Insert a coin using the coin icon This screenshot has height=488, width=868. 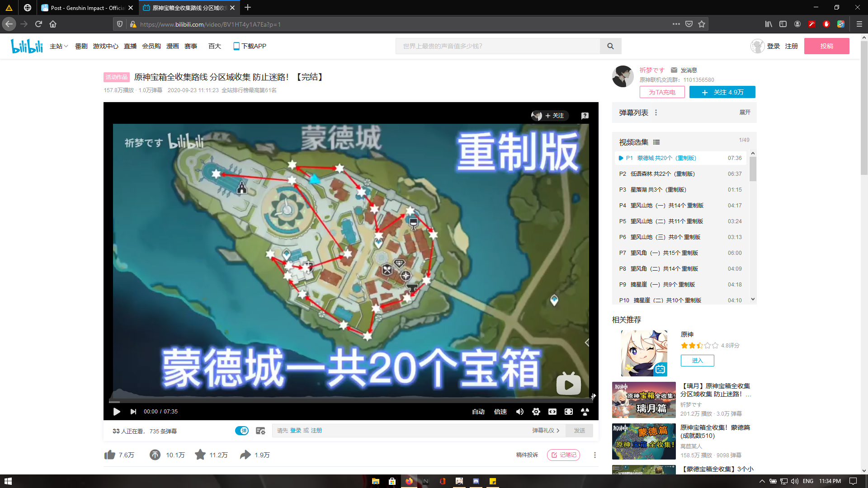pyautogui.click(x=155, y=455)
